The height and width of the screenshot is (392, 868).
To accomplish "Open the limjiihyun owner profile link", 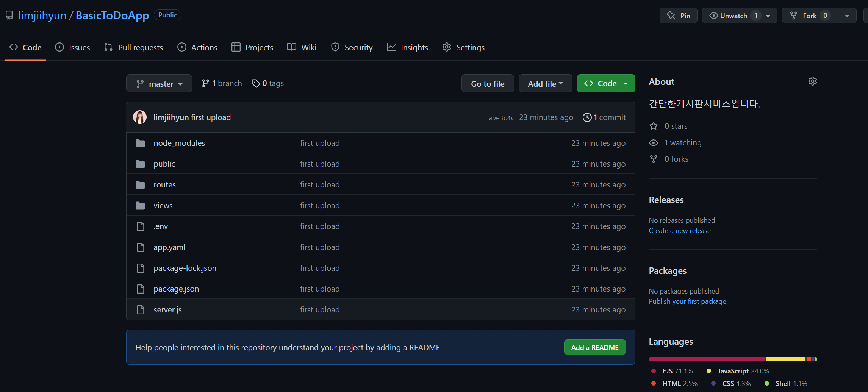I will click(42, 16).
